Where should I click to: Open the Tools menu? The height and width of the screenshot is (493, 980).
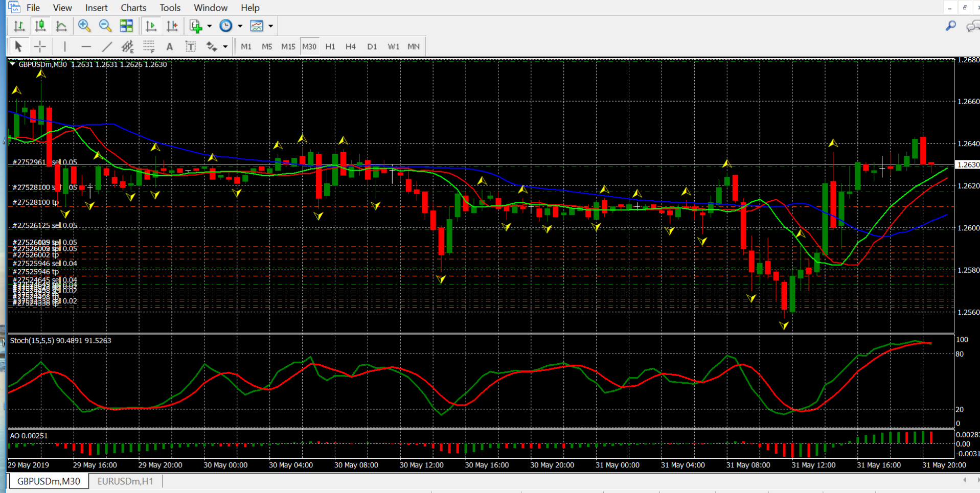pos(170,8)
